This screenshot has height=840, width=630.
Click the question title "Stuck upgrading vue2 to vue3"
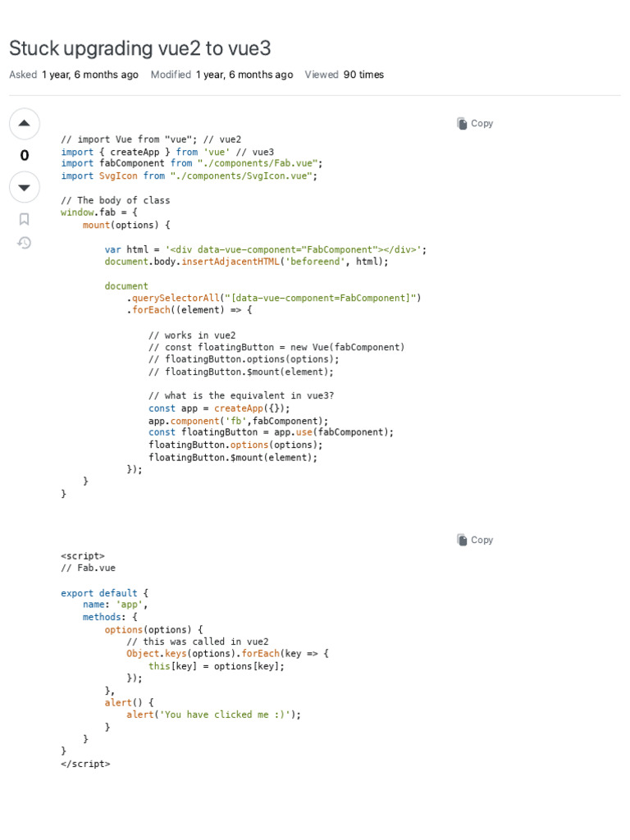139,48
